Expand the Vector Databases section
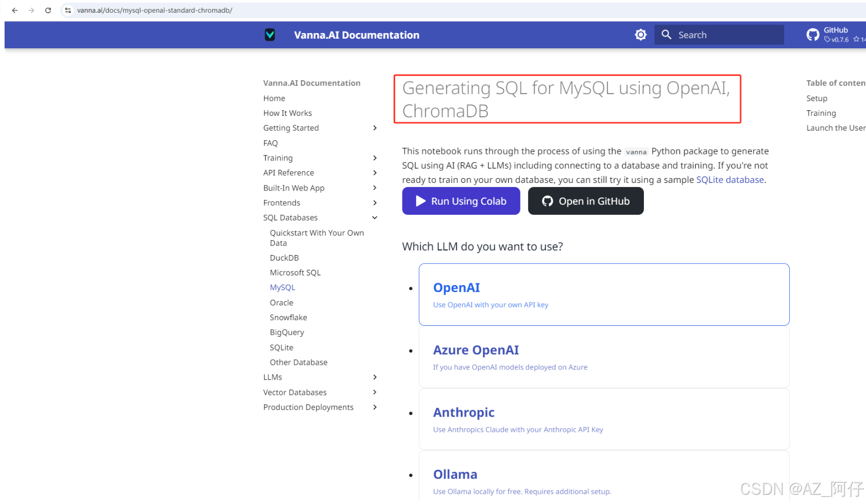 pos(375,392)
